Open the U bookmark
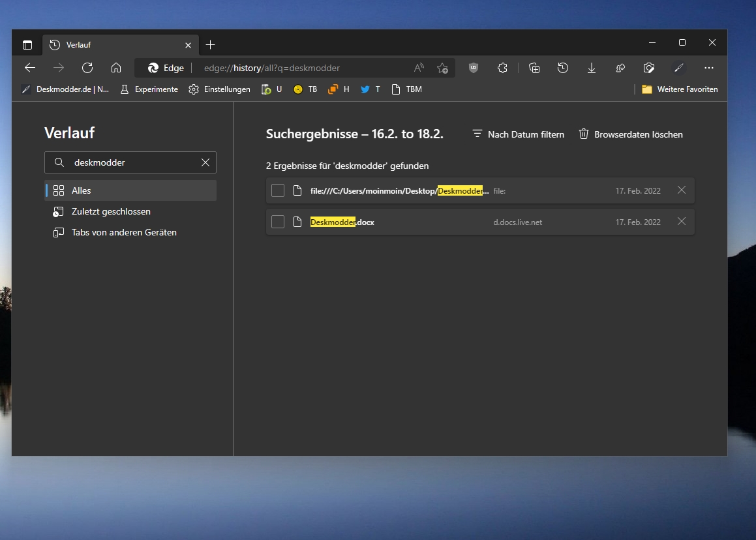This screenshot has width=756, height=540. click(271, 89)
